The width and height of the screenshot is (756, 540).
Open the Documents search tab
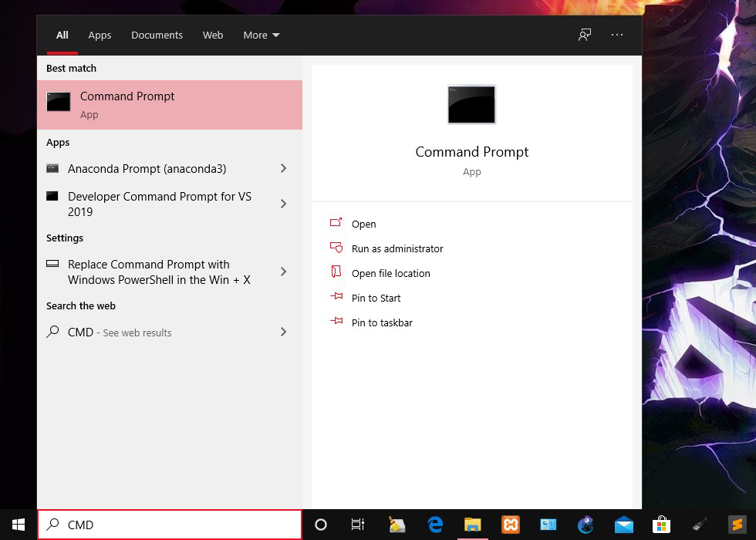coord(157,35)
